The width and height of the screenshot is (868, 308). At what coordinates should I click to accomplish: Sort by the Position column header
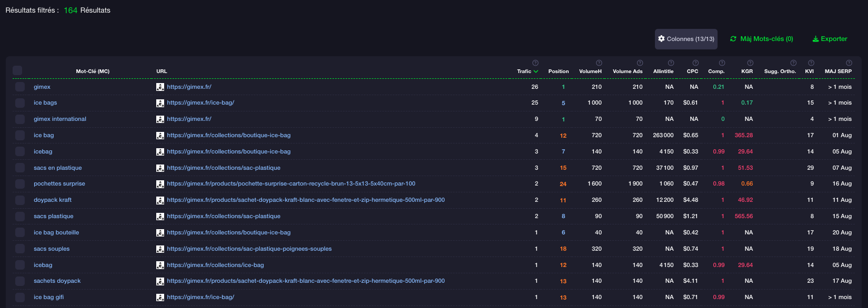[558, 71]
